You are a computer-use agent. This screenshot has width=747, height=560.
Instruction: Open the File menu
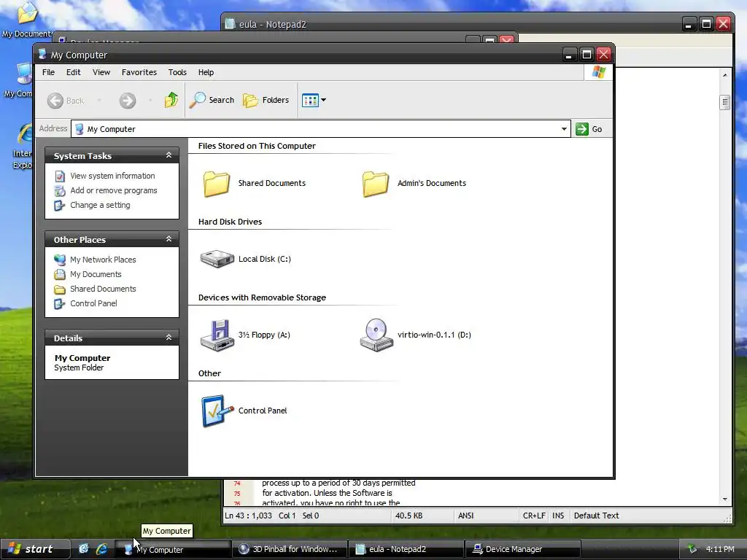(49, 72)
